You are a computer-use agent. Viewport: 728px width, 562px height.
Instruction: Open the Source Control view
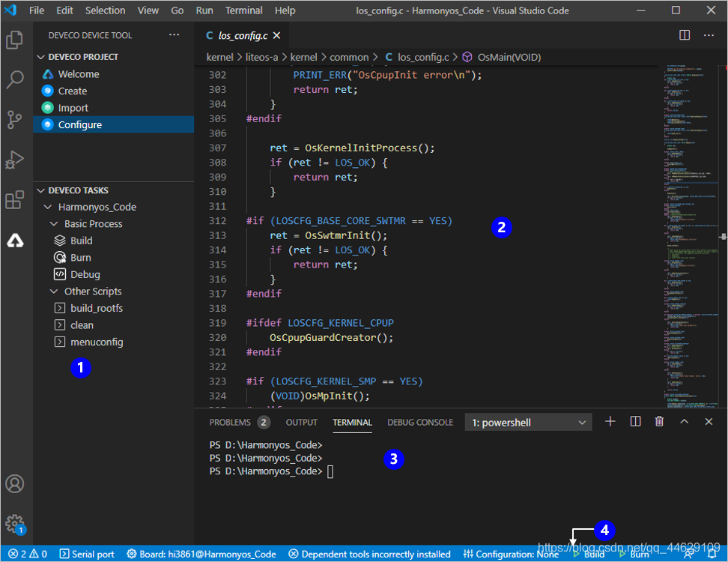[x=14, y=119]
